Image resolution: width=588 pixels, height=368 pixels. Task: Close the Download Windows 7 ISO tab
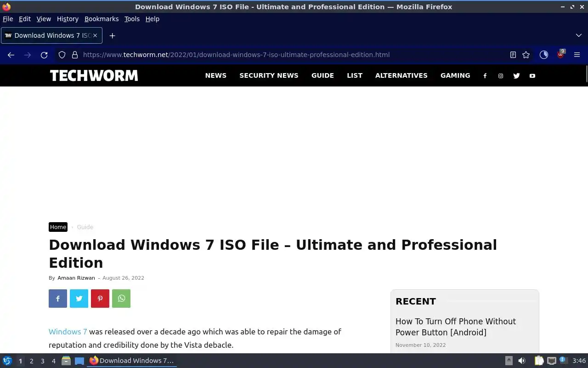tap(95, 35)
